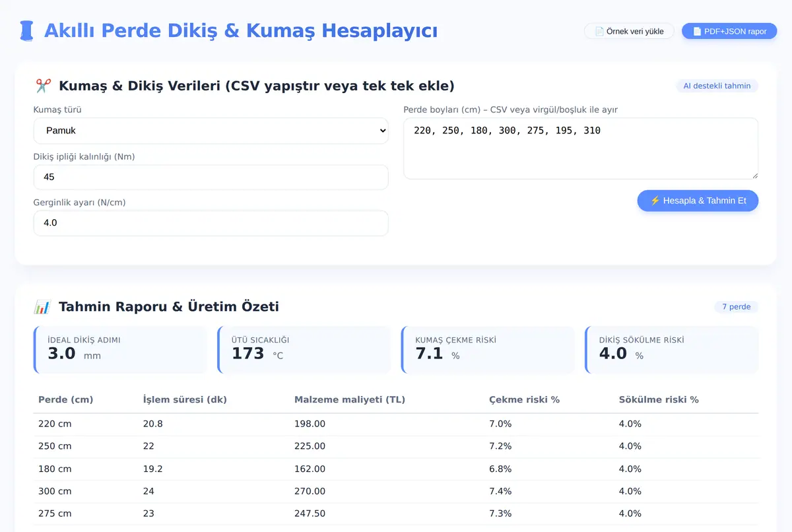
Task: Click the scissors icon beside Kumaş heading
Action: point(43,86)
